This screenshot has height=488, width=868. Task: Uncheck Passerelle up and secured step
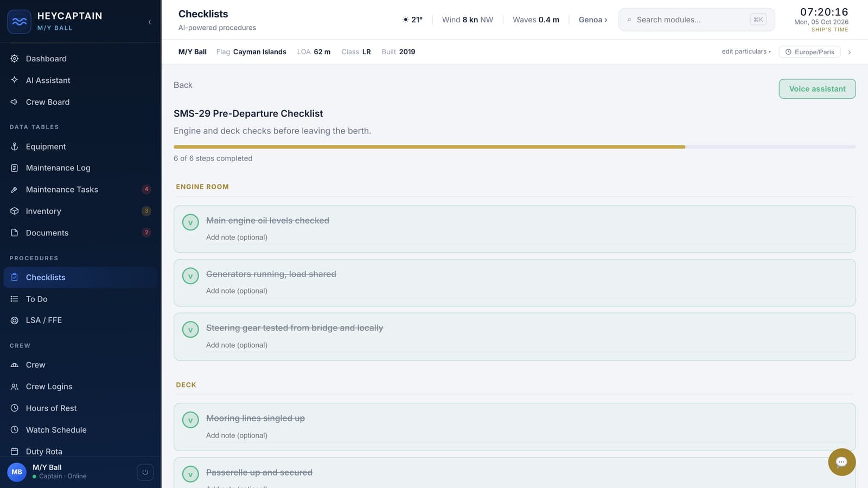click(190, 474)
